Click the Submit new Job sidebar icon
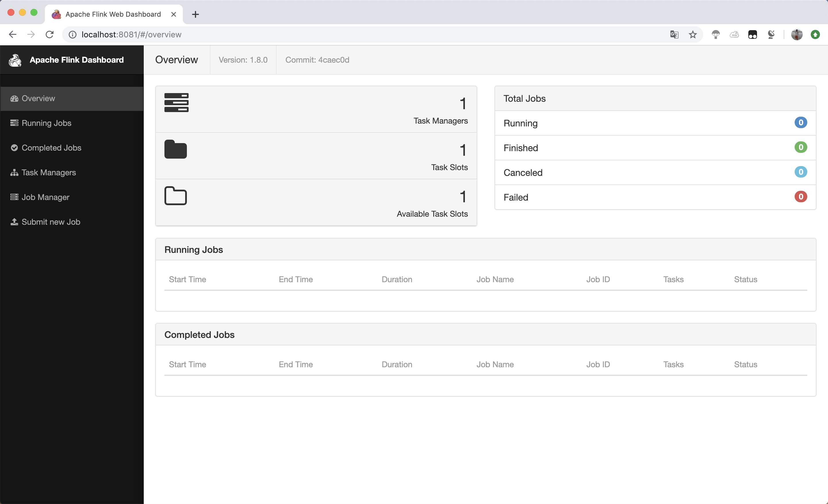Screen dimensions: 828x504 pos(14,222)
